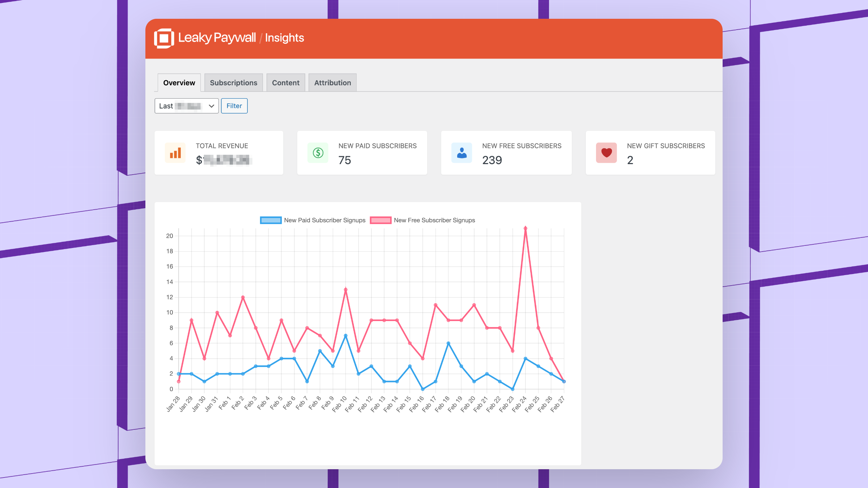Click the Feb 10 paid signups data point
Screen dimensions: 868x488
click(346, 336)
